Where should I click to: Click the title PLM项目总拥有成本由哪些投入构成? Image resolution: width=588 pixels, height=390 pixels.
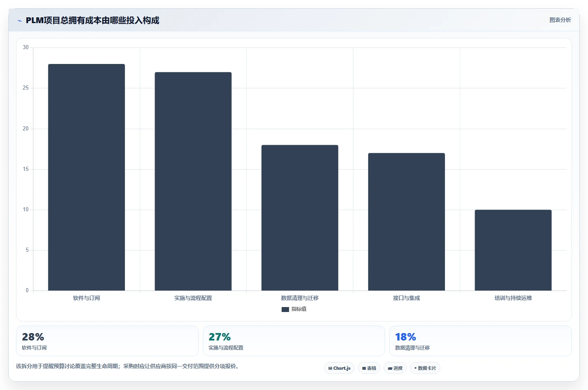pyautogui.click(x=92, y=20)
